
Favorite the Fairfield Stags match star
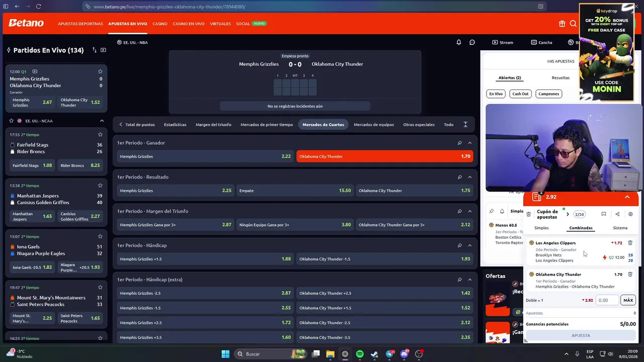100,134
